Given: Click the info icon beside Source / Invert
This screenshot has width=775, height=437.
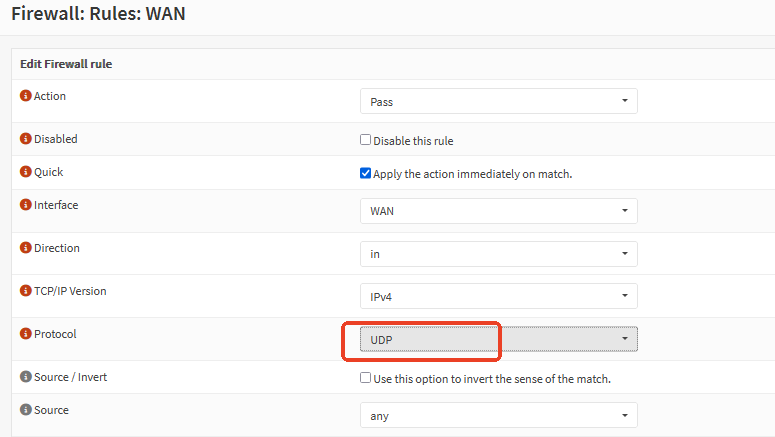Looking at the screenshot, I should click(26, 377).
